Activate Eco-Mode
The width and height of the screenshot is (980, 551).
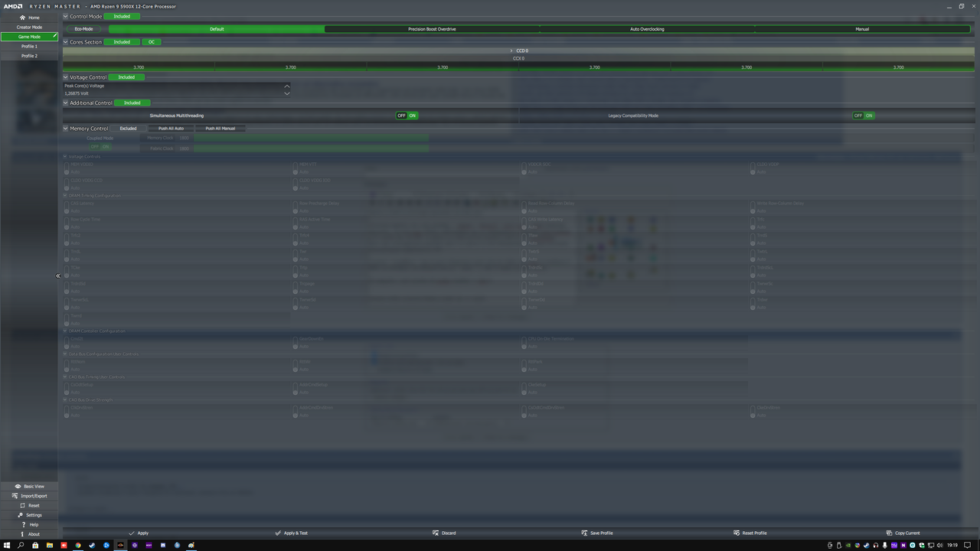coord(83,29)
